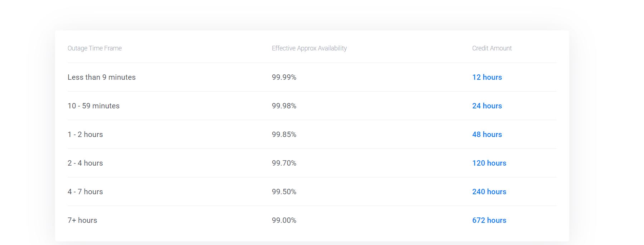This screenshot has height=245, width=644.
Task: Click the 99.99% availability value
Action: point(284,77)
